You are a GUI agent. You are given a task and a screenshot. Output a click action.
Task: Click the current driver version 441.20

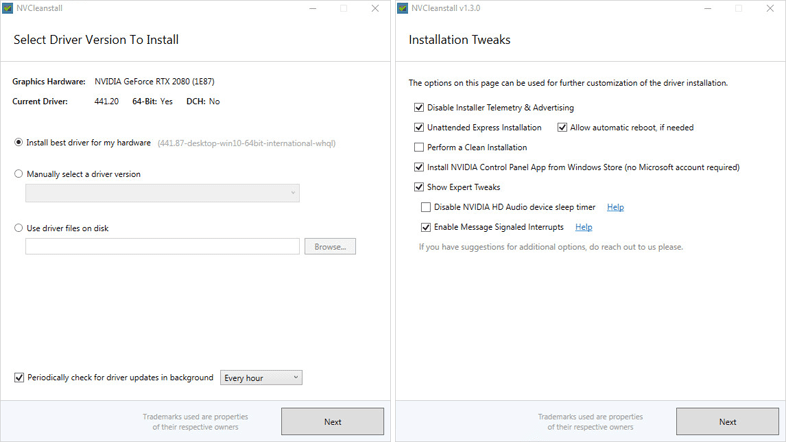point(106,101)
